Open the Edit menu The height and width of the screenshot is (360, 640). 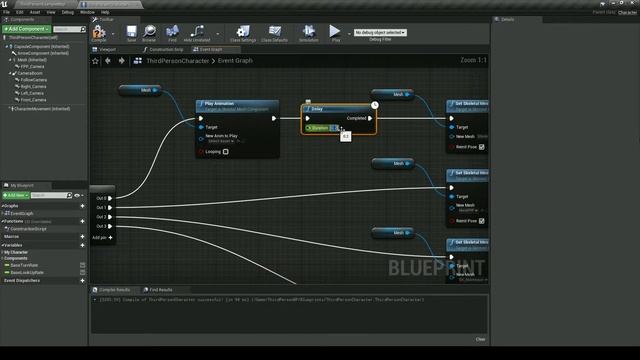click(20, 12)
